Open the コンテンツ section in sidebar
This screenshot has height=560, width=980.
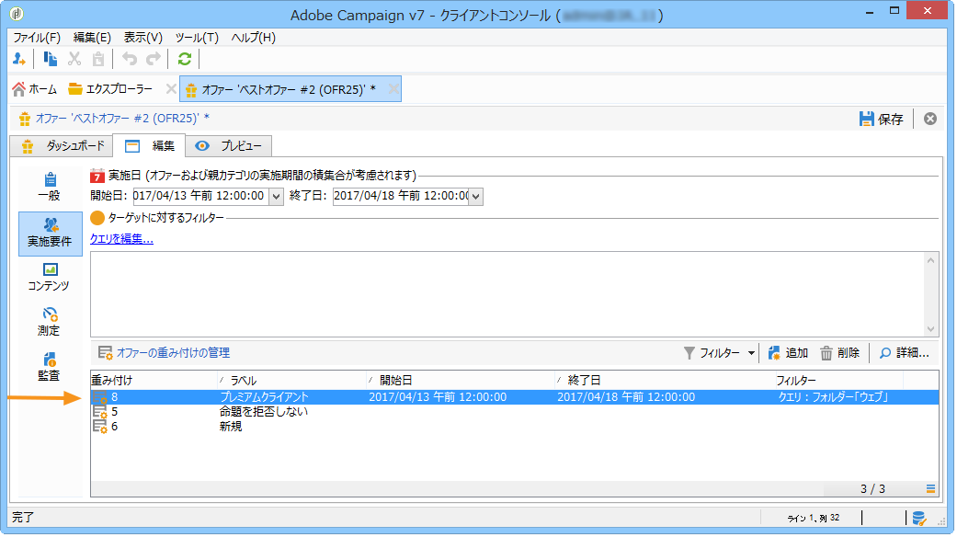coord(49,278)
